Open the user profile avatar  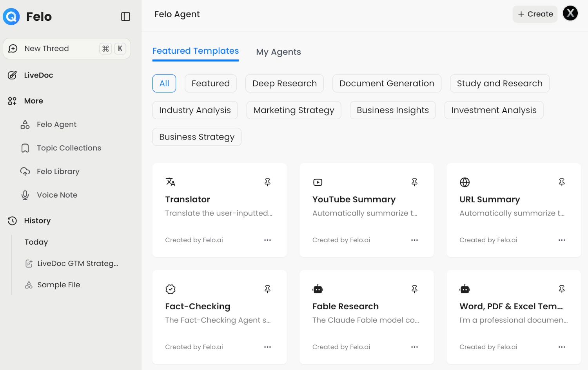[570, 13]
